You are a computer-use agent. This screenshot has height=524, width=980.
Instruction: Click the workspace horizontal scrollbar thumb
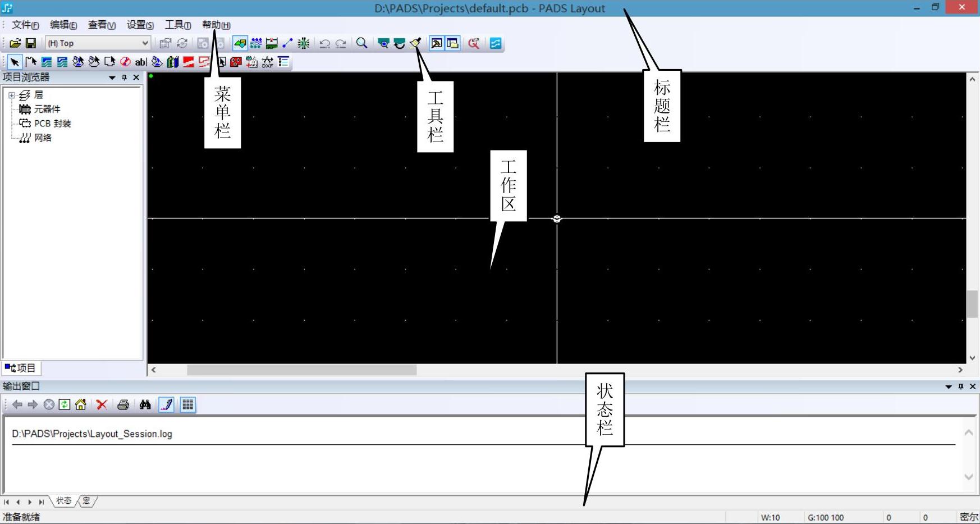302,370
